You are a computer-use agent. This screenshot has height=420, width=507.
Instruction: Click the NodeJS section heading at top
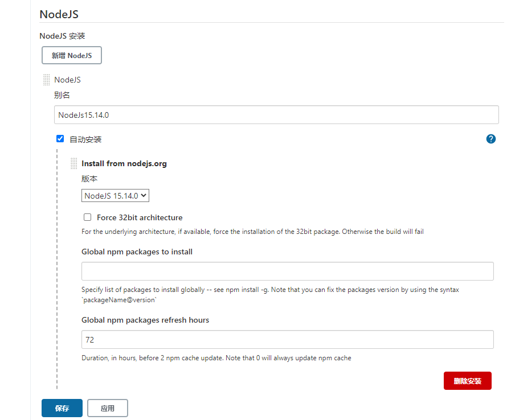(58, 14)
